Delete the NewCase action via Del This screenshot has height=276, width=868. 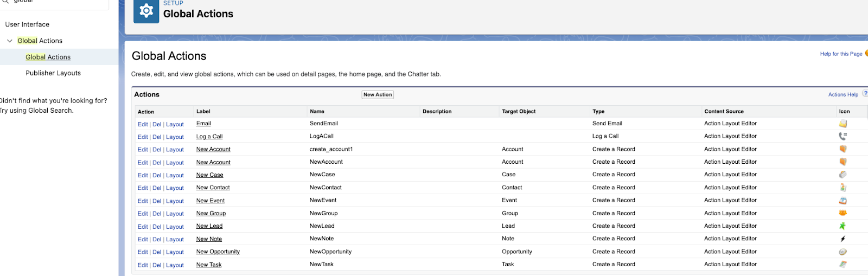(157, 175)
